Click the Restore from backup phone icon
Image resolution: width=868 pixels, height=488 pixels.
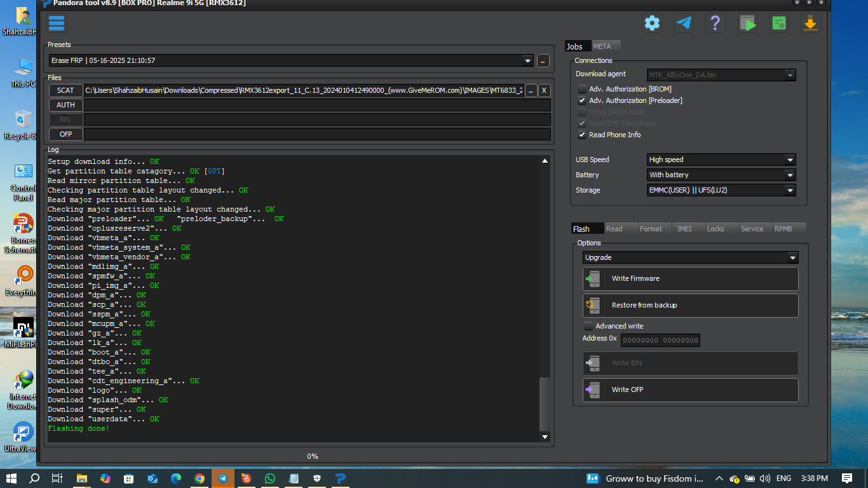coord(593,306)
